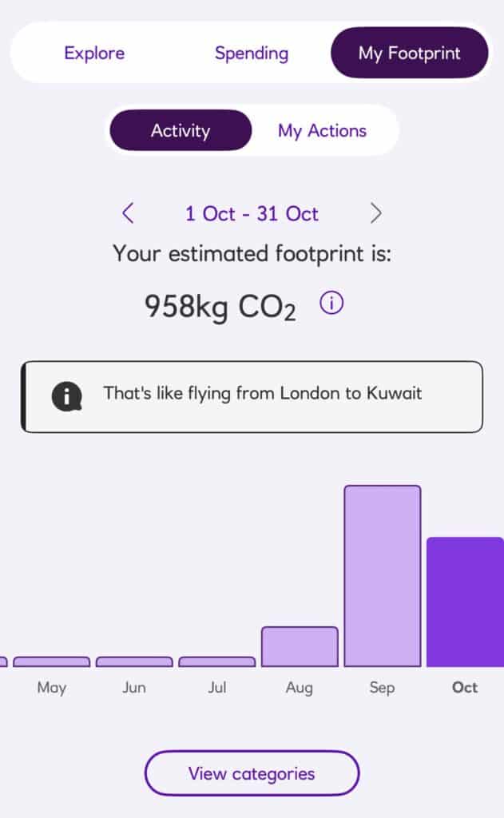This screenshot has height=818, width=504.
Task: Click View categories
Action: (251, 772)
